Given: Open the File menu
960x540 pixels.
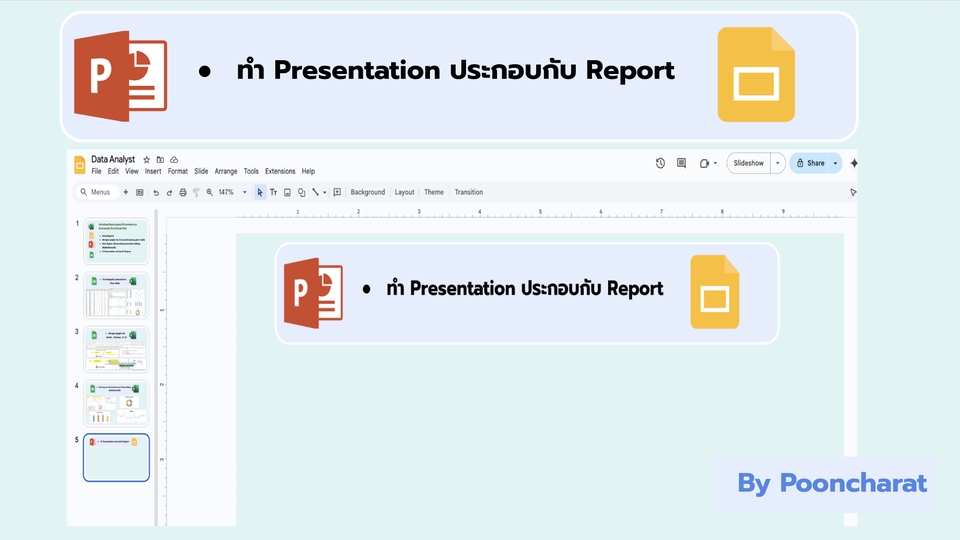Looking at the screenshot, I should 96,171.
